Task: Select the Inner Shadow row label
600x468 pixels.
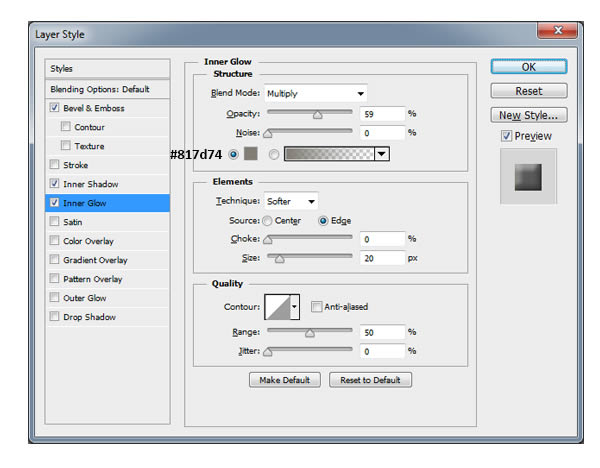Action: coord(91,184)
